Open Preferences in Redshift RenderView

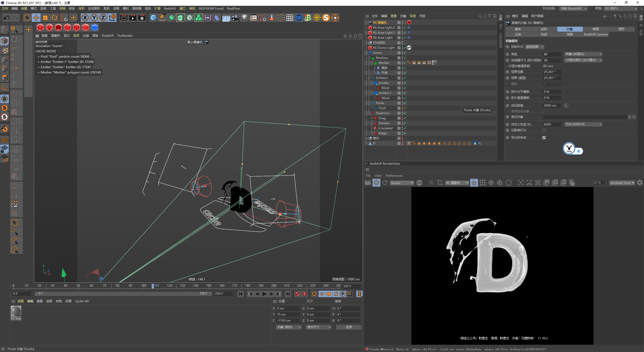[394, 176]
